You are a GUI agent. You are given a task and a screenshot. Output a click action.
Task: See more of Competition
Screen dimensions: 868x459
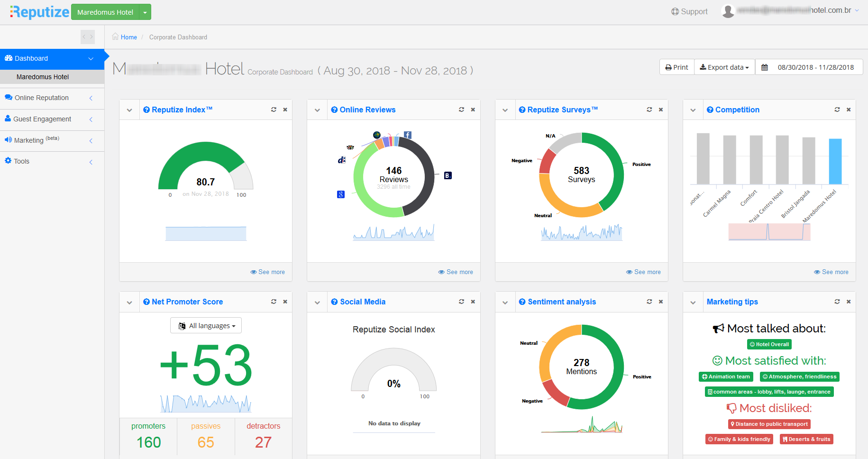click(831, 272)
